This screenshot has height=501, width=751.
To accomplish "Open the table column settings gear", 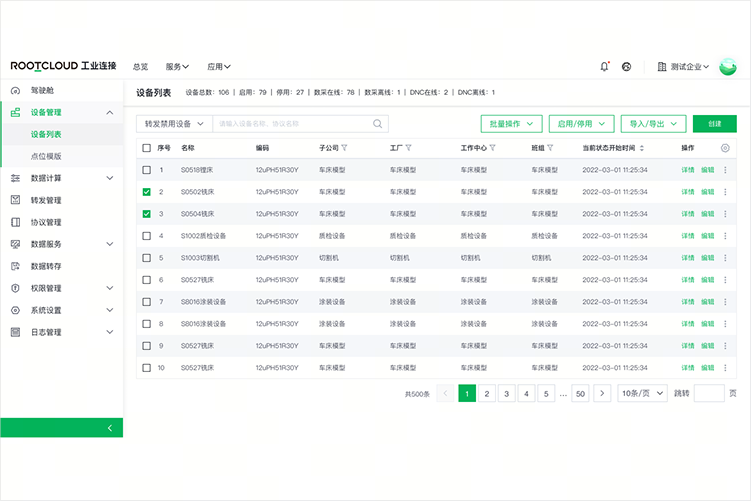I will [x=725, y=148].
